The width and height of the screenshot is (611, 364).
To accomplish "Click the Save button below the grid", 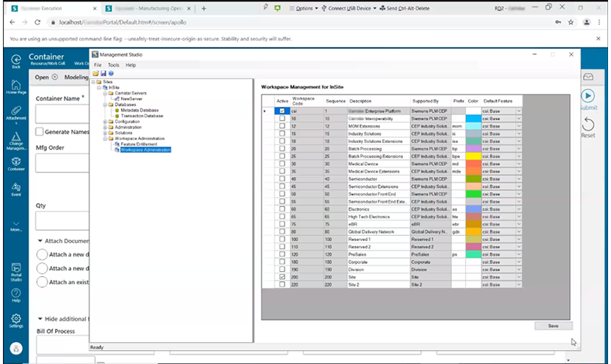I will coord(553,326).
